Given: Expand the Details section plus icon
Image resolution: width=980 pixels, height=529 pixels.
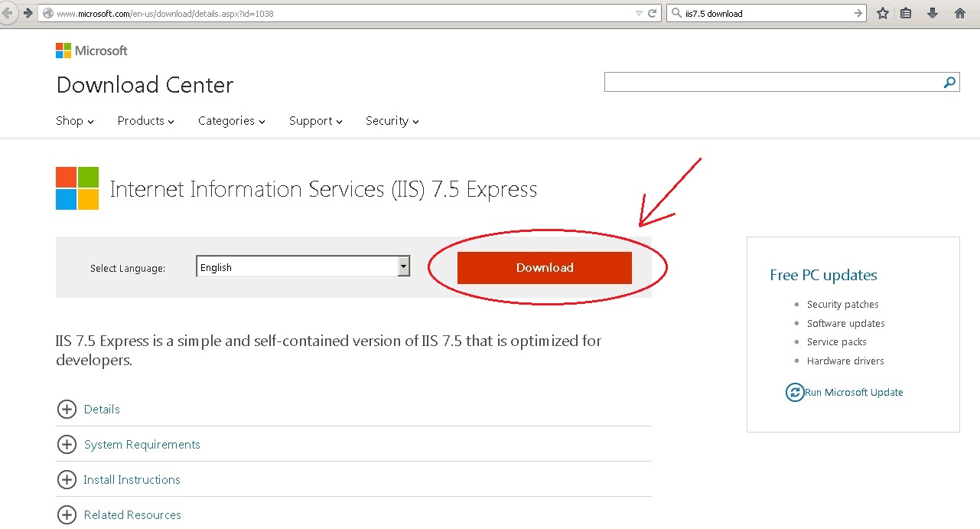Looking at the screenshot, I should point(67,410).
